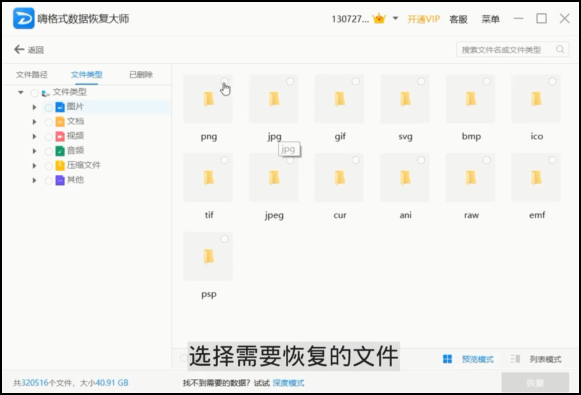Click the app logo icon
The height and width of the screenshot is (395, 581).
(24, 18)
